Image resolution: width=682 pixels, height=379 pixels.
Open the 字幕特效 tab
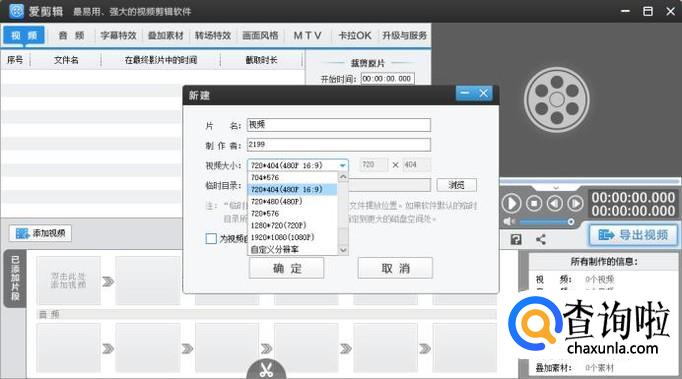pos(118,35)
